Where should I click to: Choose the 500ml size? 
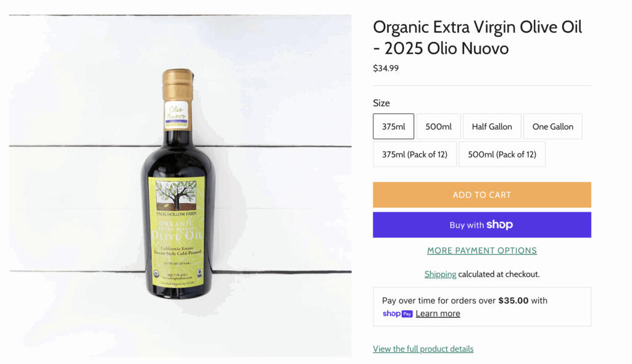coord(438,126)
